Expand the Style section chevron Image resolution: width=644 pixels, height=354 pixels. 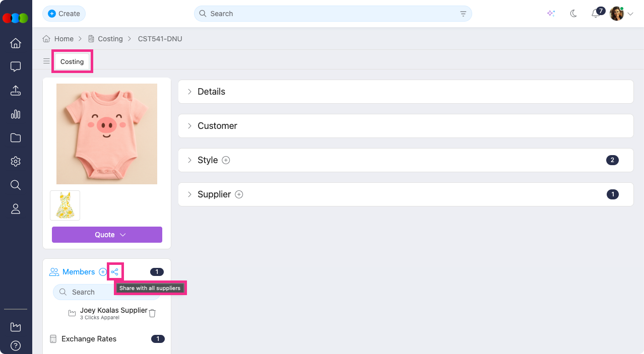(x=189, y=160)
